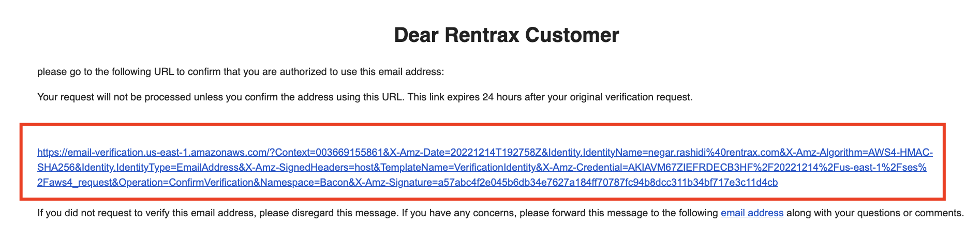This screenshot has height=238, width=980.
Task: Click the "This link expires 24 hours" sentence
Action: point(550,97)
